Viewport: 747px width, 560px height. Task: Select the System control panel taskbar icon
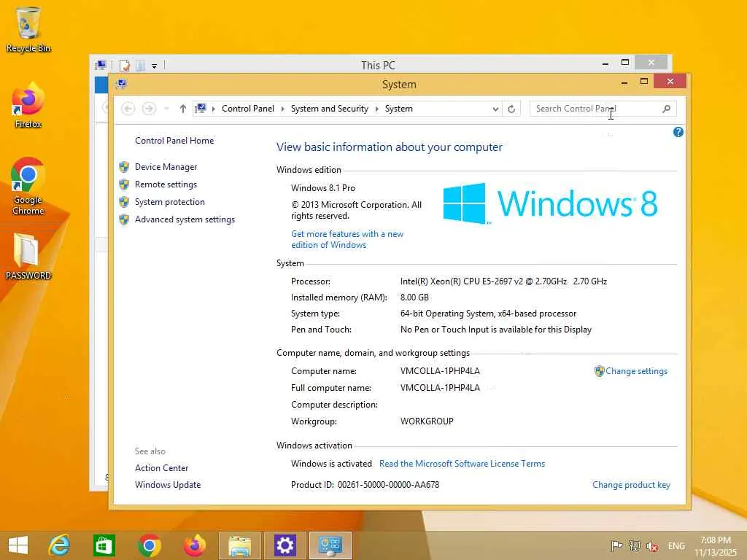(x=330, y=545)
